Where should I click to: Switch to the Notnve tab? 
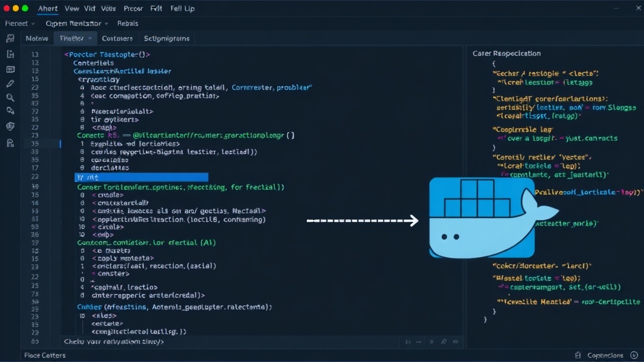coord(37,38)
